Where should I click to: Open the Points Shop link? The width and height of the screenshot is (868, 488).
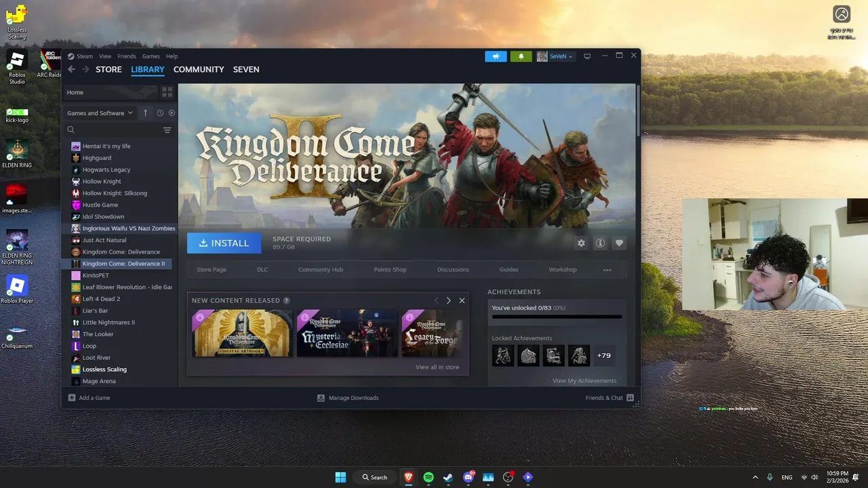point(390,270)
